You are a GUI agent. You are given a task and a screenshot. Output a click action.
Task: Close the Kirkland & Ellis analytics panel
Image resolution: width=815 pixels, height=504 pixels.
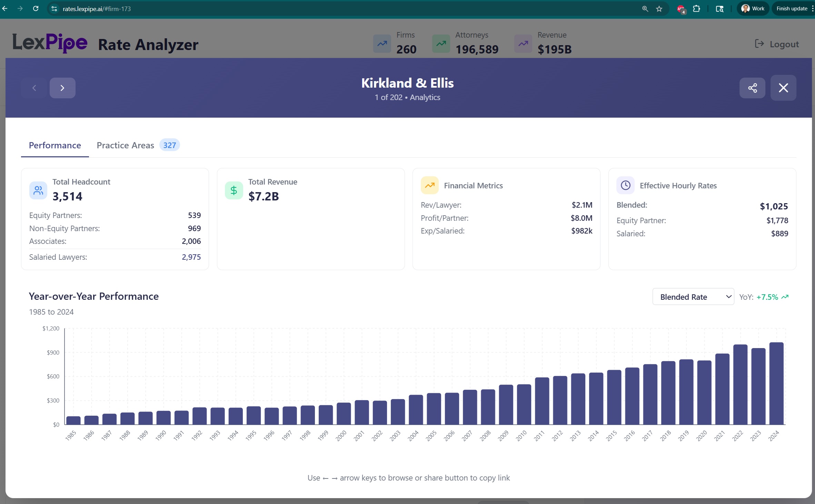(x=783, y=88)
